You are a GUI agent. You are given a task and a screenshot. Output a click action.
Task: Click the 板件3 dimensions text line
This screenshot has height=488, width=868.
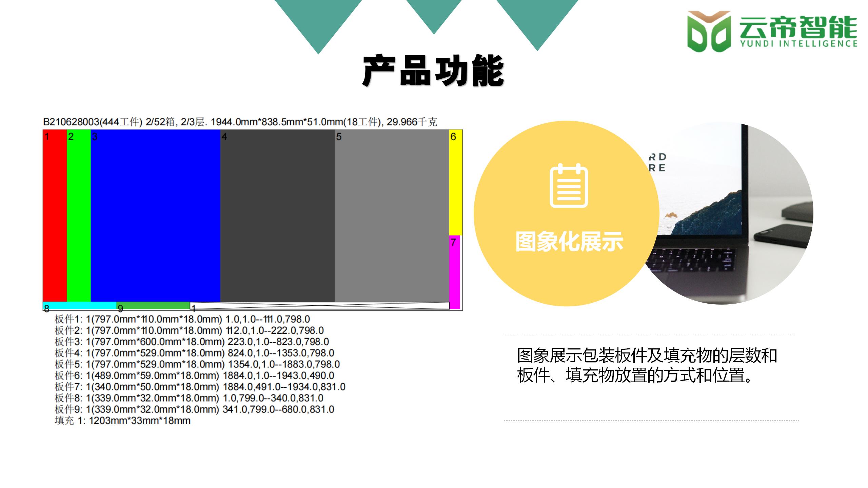pos(192,342)
